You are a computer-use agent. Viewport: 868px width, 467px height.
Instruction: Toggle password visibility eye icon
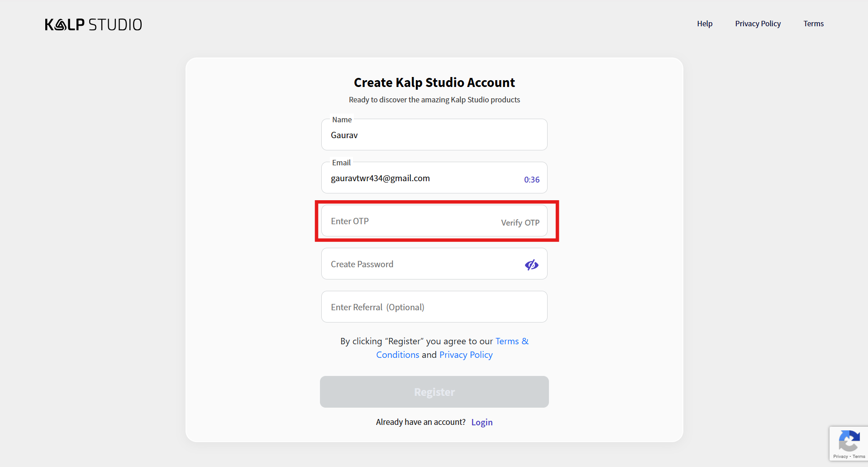point(531,265)
